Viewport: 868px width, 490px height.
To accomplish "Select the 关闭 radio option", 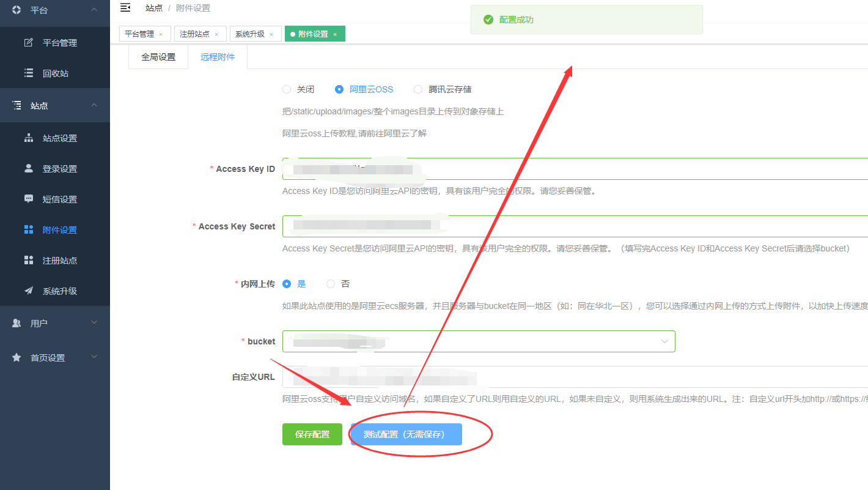I will click(x=287, y=89).
